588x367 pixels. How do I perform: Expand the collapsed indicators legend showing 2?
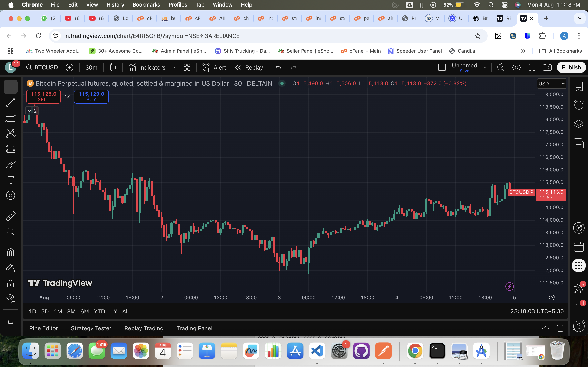point(32,111)
